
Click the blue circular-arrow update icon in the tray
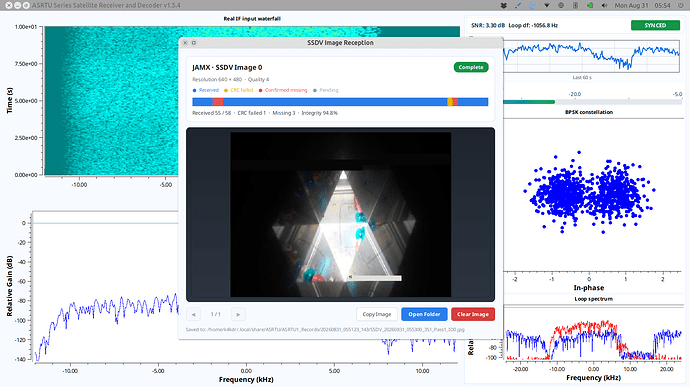pyautogui.click(x=532, y=5)
